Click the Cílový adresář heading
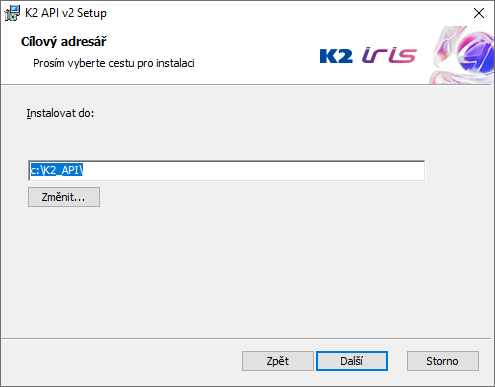495x387 pixels. pyautogui.click(x=64, y=42)
